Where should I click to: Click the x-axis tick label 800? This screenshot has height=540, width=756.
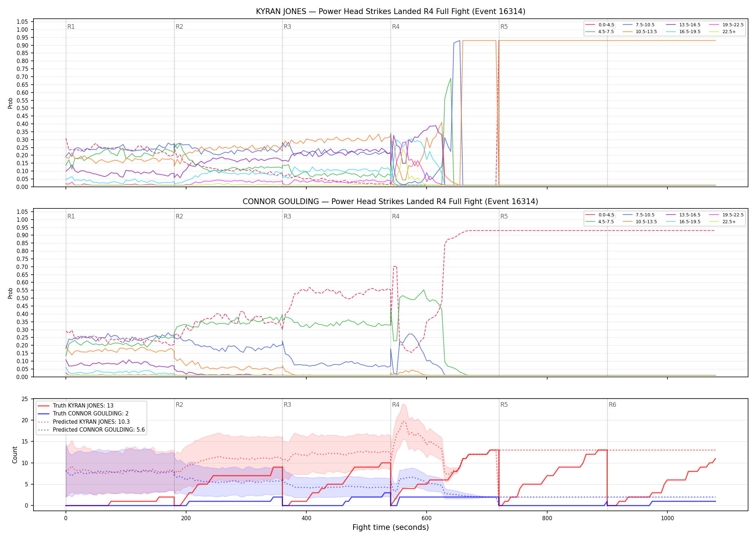click(x=547, y=518)
